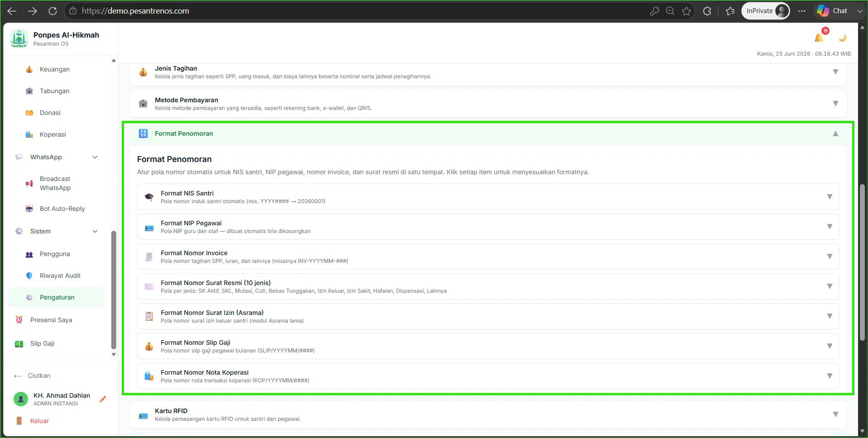Click the Format Nomor Surat Resmi envelope icon
Image resolution: width=868 pixels, height=438 pixels.
(149, 286)
